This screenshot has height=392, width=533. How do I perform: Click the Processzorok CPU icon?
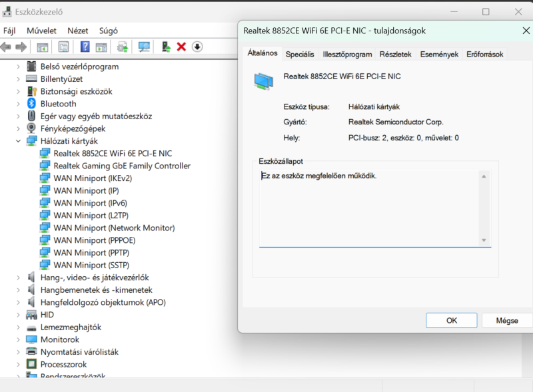[x=31, y=364]
